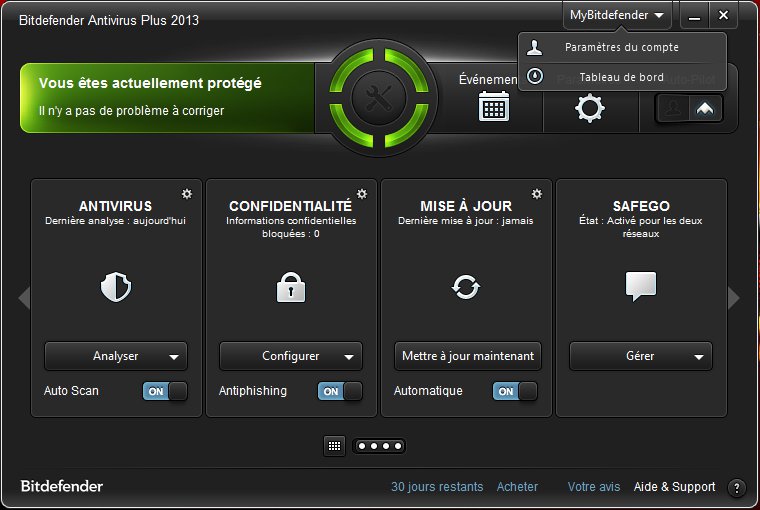Click the Mise à jour refresh icon
760x510 pixels.
[465, 288]
